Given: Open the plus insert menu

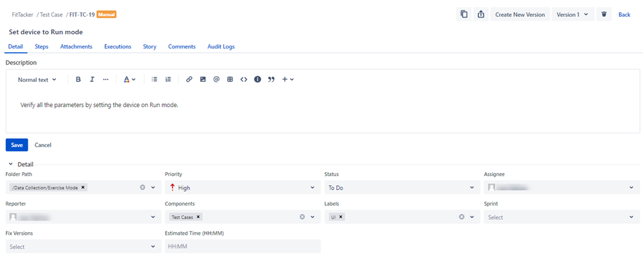Looking at the screenshot, I should point(287,79).
